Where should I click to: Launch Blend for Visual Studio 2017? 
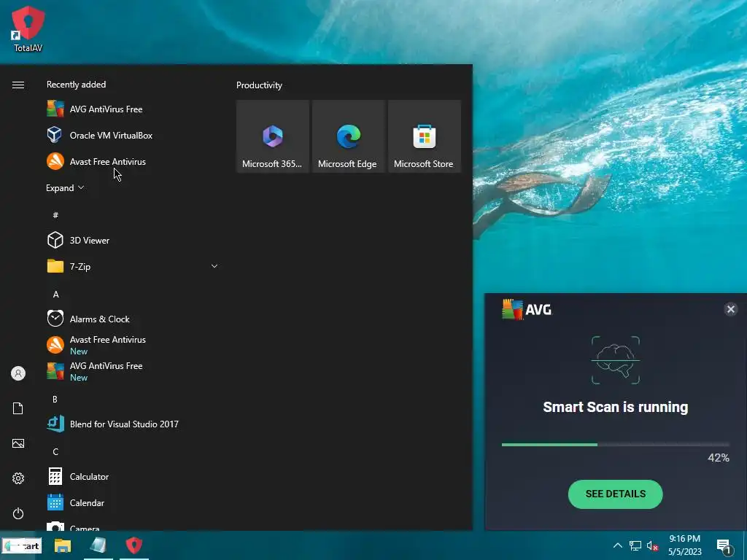pyautogui.click(x=133, y=424)
